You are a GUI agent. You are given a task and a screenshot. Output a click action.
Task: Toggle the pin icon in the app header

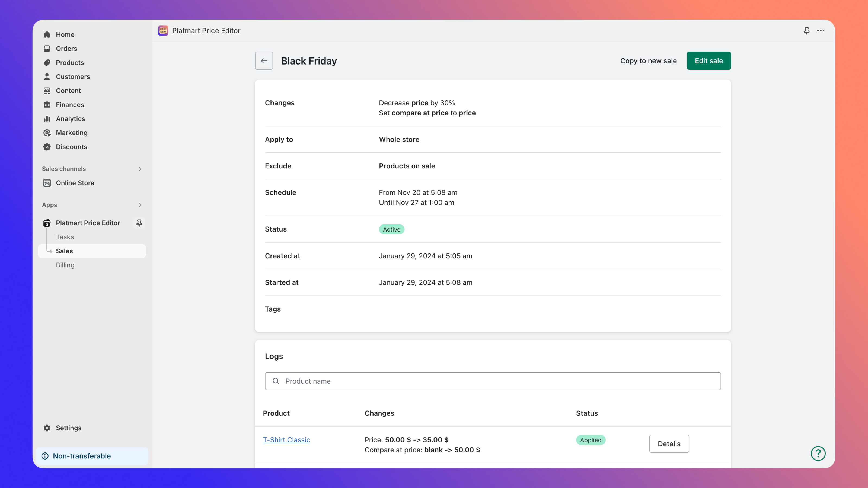point(806,31)
